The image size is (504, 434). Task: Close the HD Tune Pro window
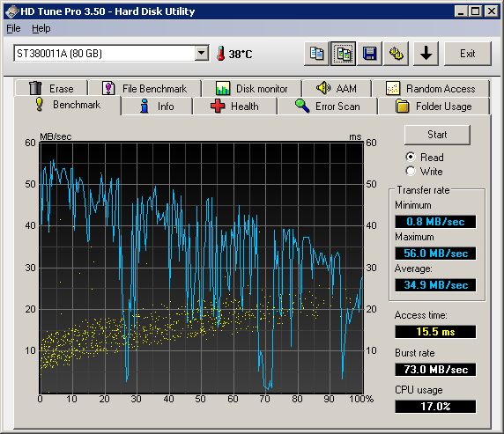[x=492, y=11]
